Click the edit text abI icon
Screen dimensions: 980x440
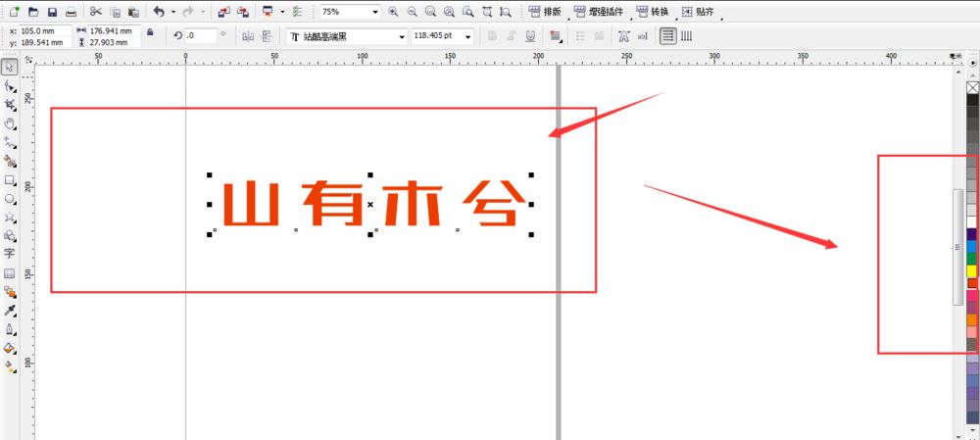643,36
